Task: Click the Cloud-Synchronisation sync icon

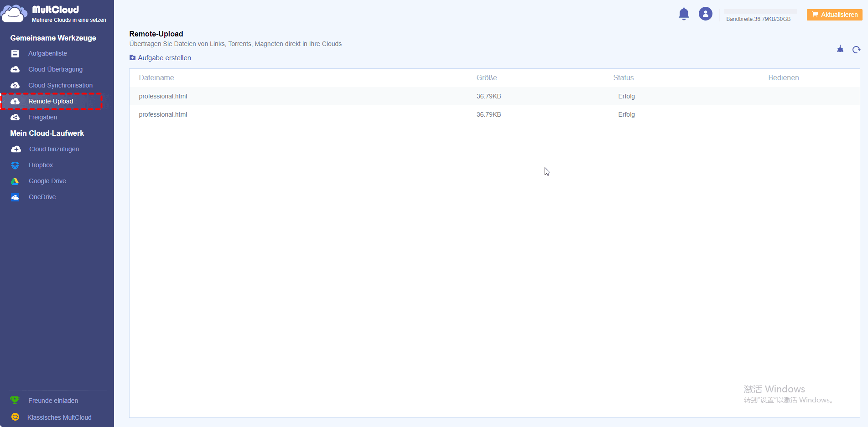Action: coord(15,86)
